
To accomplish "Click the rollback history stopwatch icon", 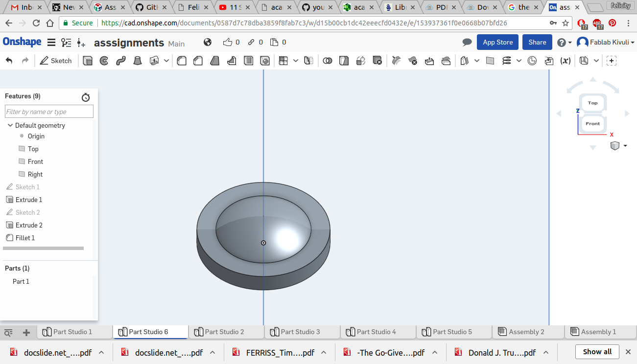I will tap(86, 97).
